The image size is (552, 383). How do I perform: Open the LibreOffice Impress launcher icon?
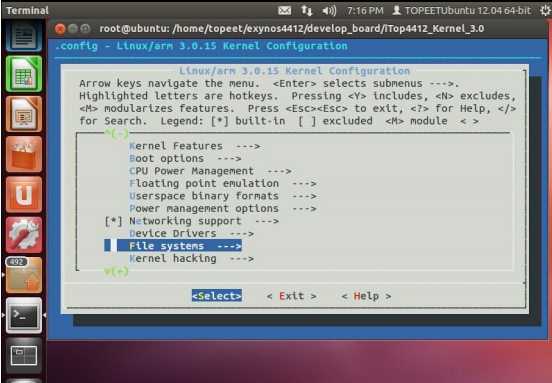(24, 114)
